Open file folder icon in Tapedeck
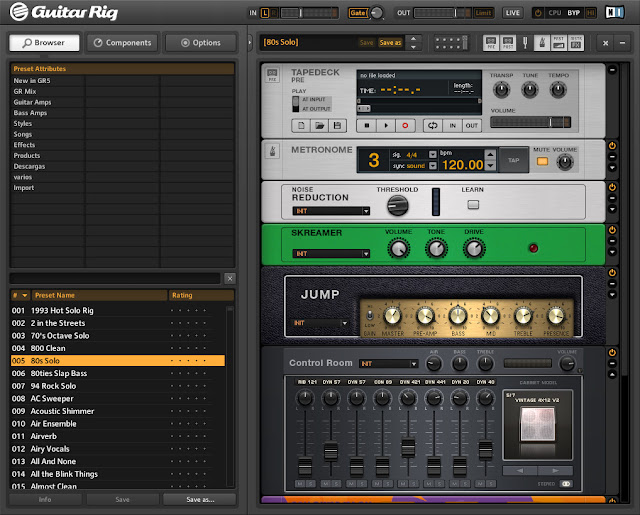 coord(320,126)
